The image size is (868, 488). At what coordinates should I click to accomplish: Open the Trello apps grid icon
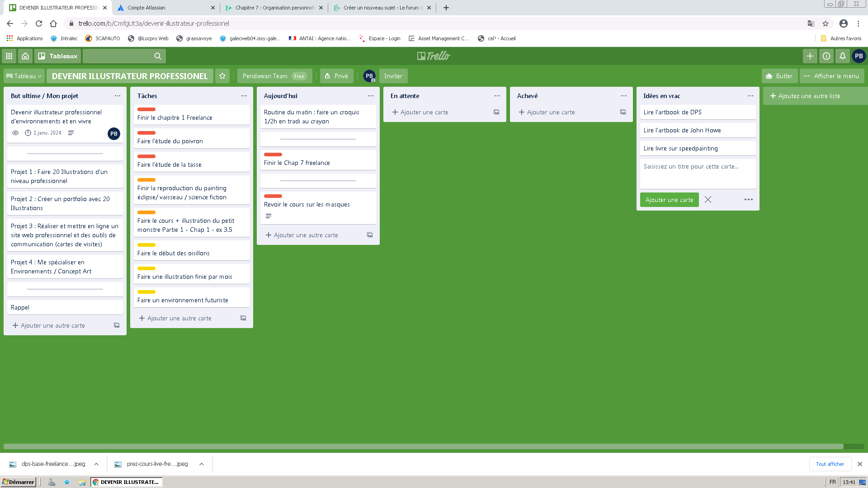tap(9, 56)
